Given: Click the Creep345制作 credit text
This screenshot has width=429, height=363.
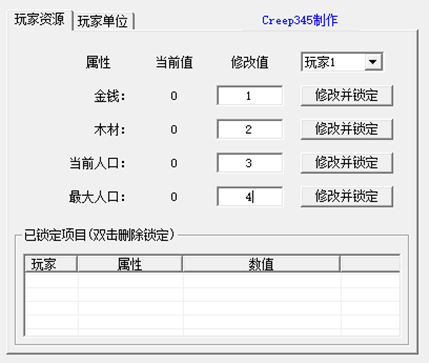Looking at the screenshot, I should click(x=300, y=20).
